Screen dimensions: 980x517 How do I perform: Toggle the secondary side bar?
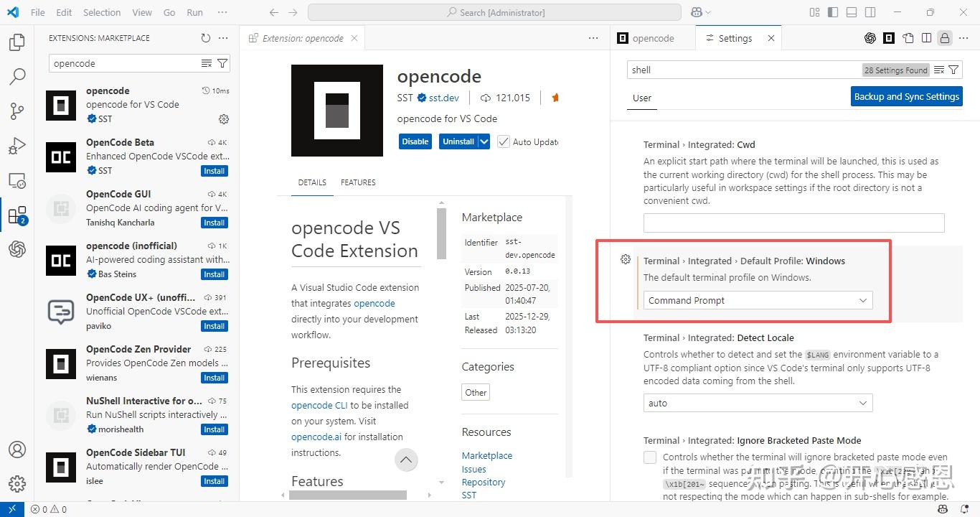(x=870, y=12)
